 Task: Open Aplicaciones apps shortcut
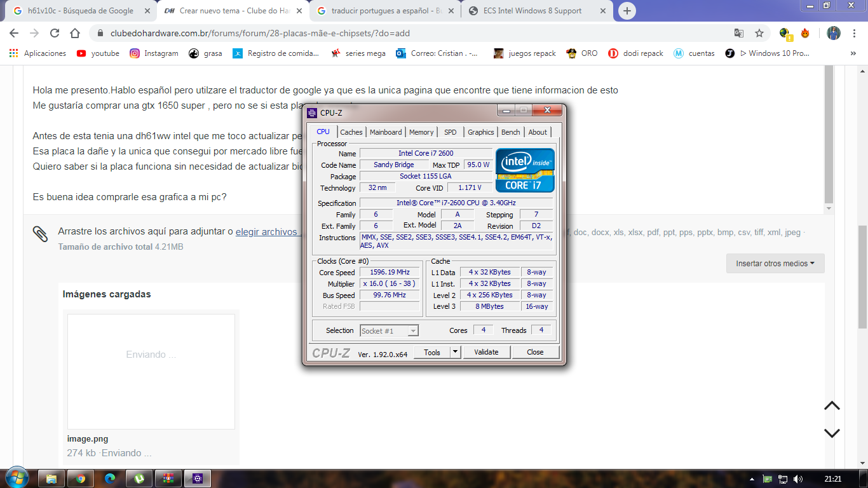coord(37,53)
